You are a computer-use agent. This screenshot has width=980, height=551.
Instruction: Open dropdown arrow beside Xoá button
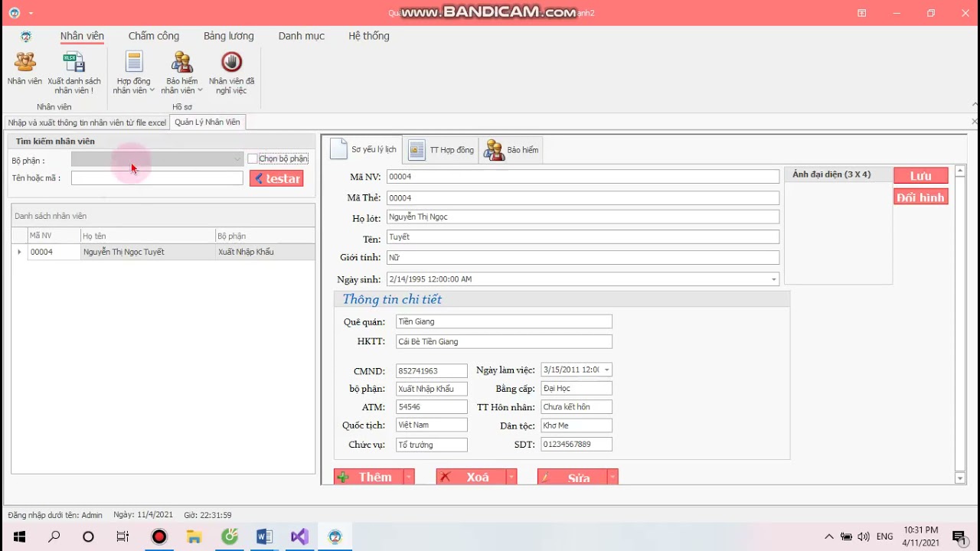(511, 477)
